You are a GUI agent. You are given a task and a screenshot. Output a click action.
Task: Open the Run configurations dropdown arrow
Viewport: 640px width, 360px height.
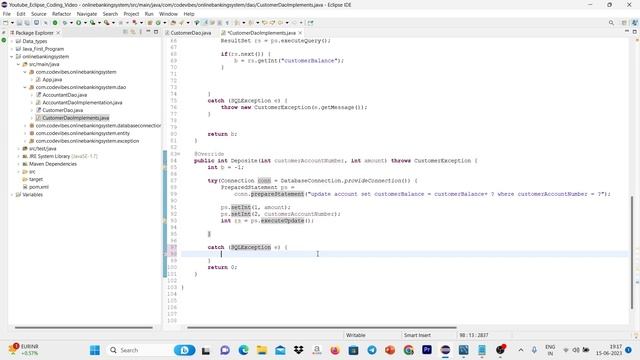85,23
